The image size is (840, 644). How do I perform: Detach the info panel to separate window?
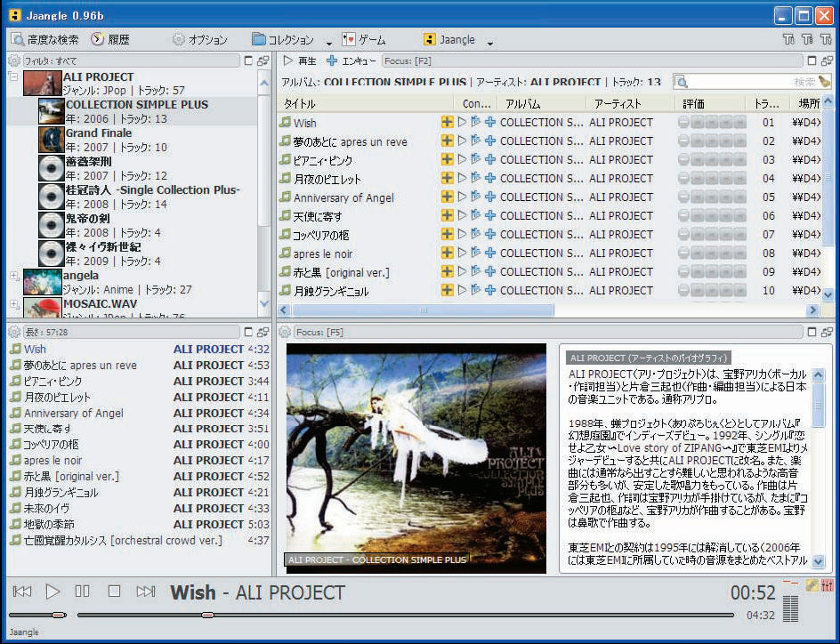827,332
